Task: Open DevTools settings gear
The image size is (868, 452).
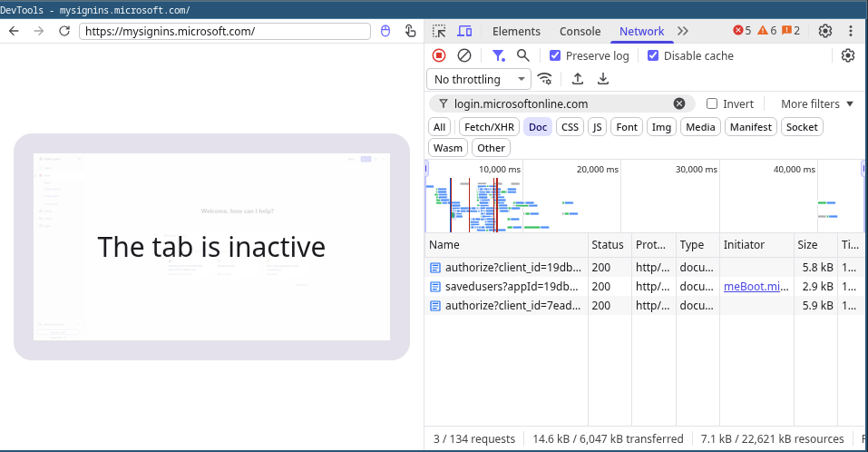Action: click(824, 31)
